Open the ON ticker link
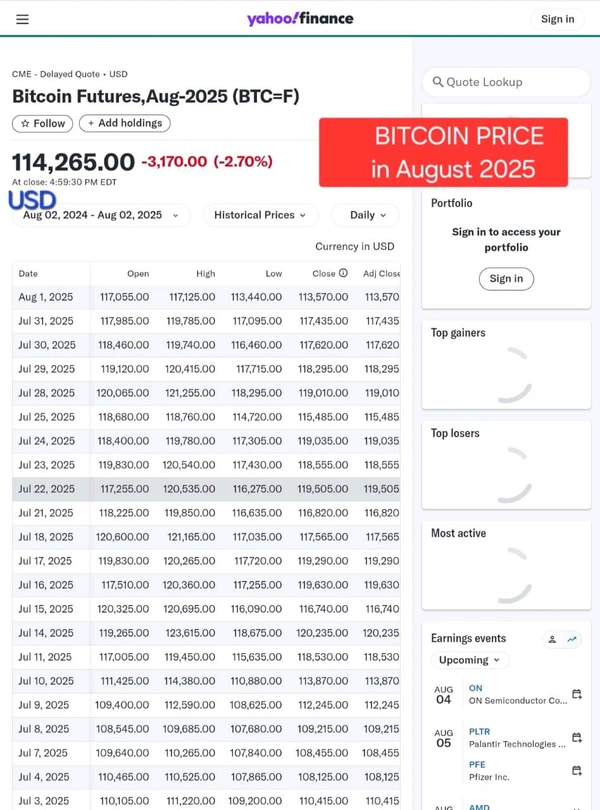The height and width of the screenshot is (810, 600). [x=475, y=688]
